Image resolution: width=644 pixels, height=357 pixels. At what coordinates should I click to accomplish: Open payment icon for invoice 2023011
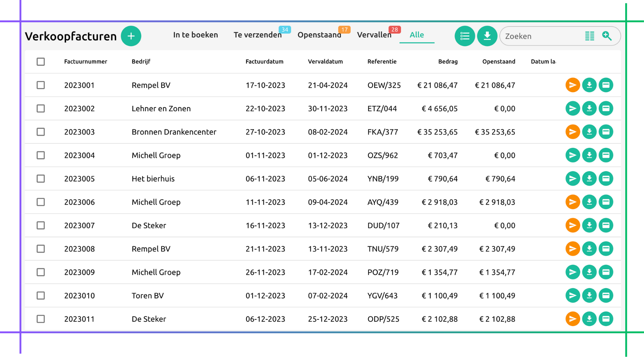tap(606, 319)
